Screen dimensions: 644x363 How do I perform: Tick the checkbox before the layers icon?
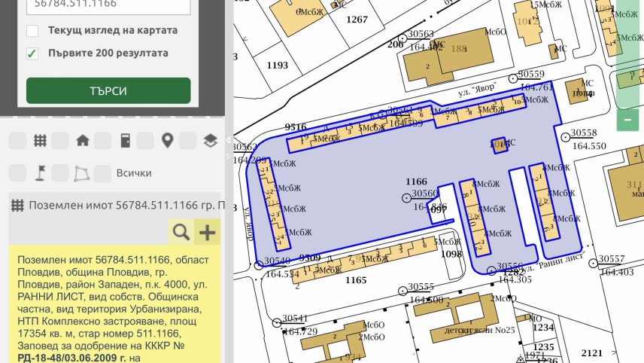click(x=187, y=141)
